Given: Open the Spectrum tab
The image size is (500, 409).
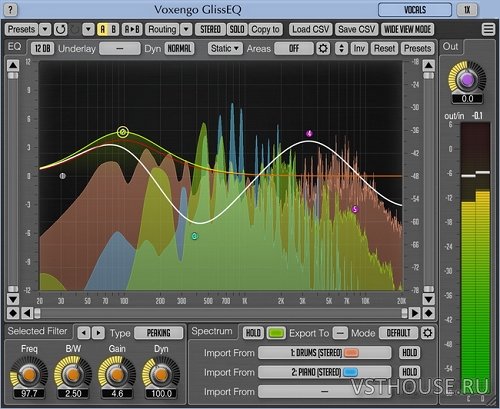Looking at the screenshot, I should (x=212, y=331).
